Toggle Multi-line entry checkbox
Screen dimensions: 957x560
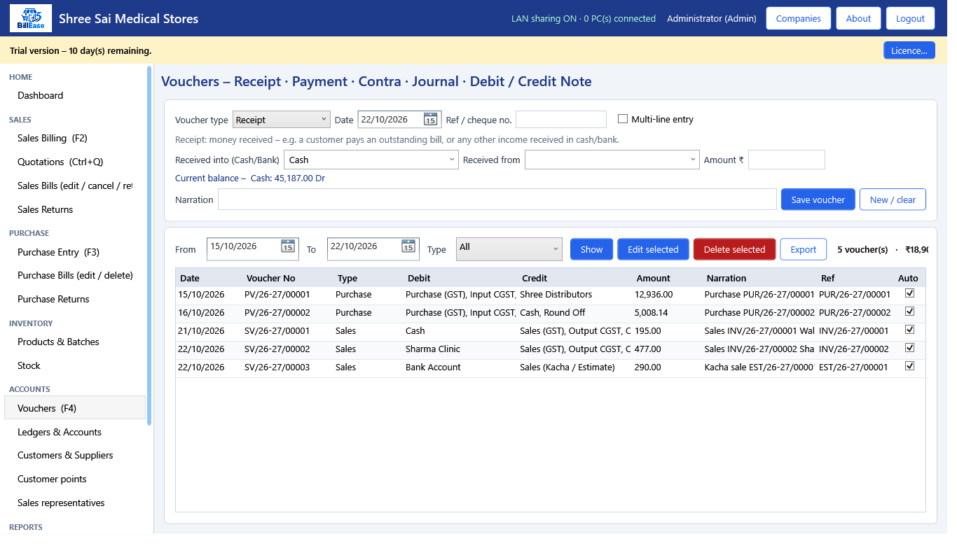click(623, 119)
